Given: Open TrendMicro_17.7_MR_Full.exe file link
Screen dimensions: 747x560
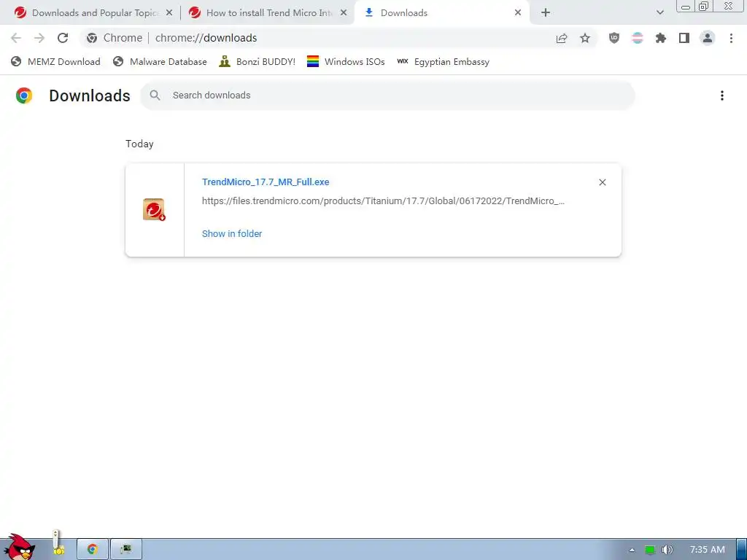Looking at the screenshot, I should pos(266,182).
